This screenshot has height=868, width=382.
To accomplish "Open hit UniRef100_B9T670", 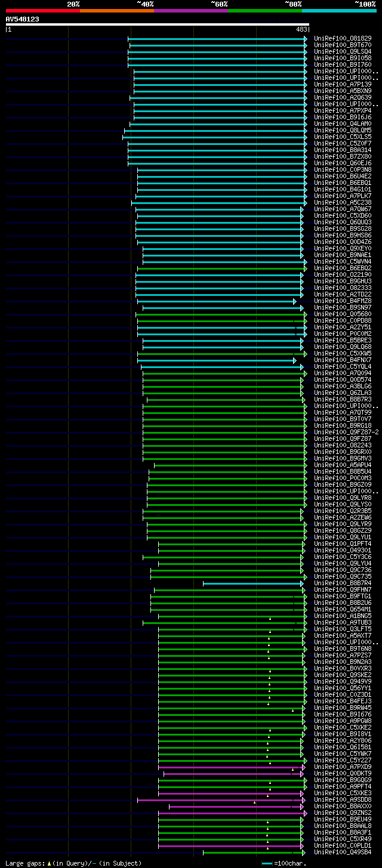I will click(343, 45).
